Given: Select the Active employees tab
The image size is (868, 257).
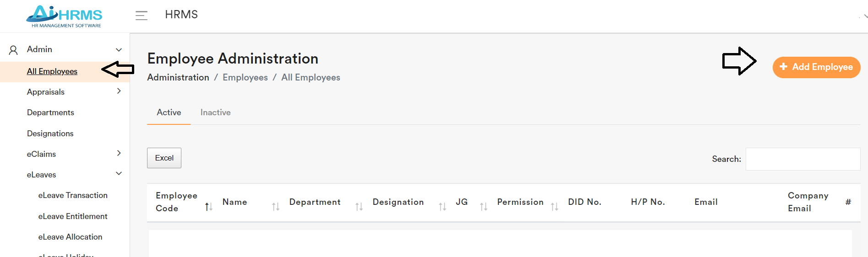Looking at the screenshot, I should tap(169, 112).
